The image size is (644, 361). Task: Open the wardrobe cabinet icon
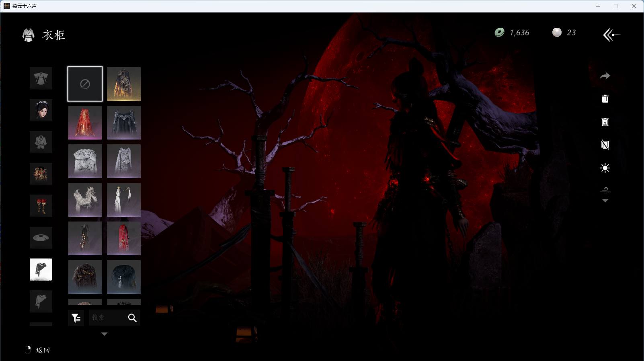click(605, 122)
